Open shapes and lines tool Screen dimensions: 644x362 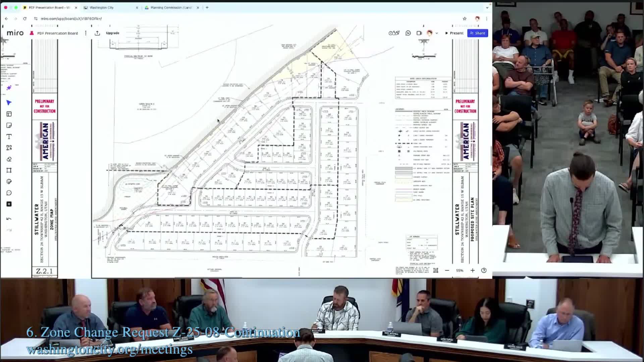coord(9,148)
